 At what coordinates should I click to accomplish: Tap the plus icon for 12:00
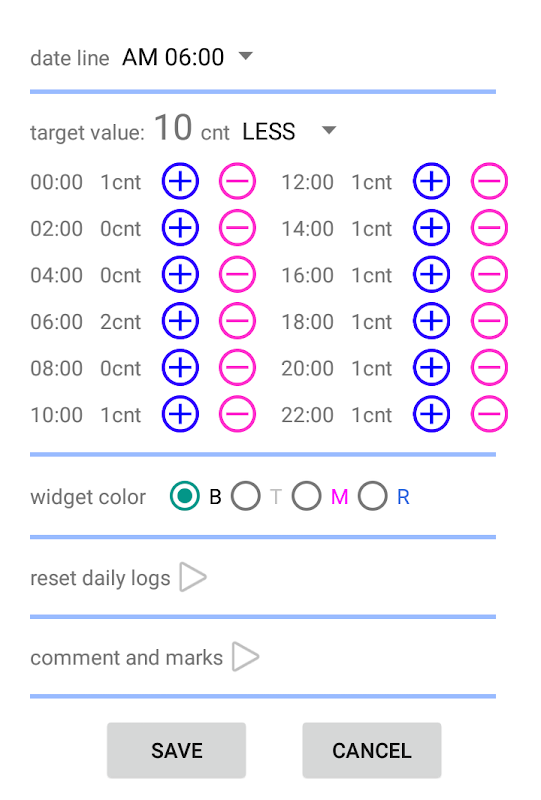tap(431, 181)
